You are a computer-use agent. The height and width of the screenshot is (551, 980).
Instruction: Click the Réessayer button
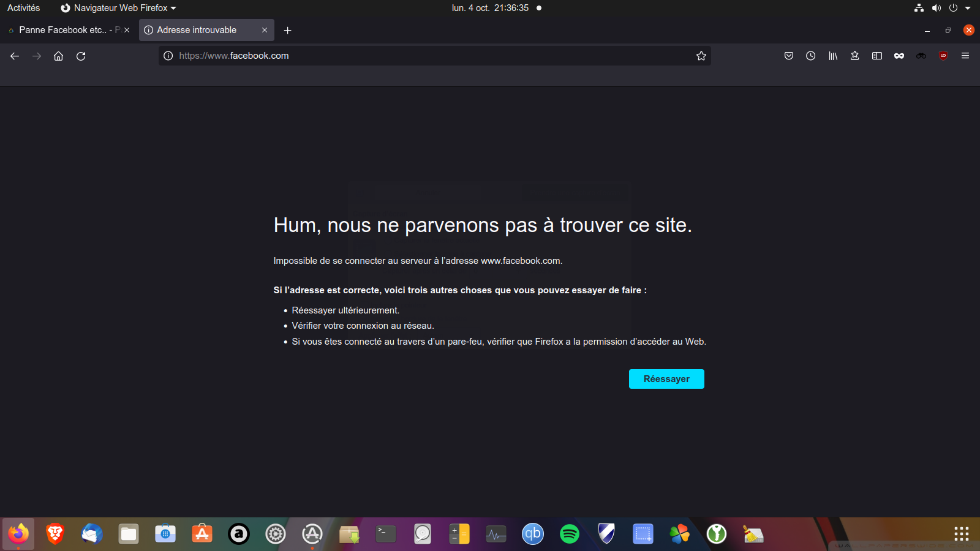tap(666, 379)
